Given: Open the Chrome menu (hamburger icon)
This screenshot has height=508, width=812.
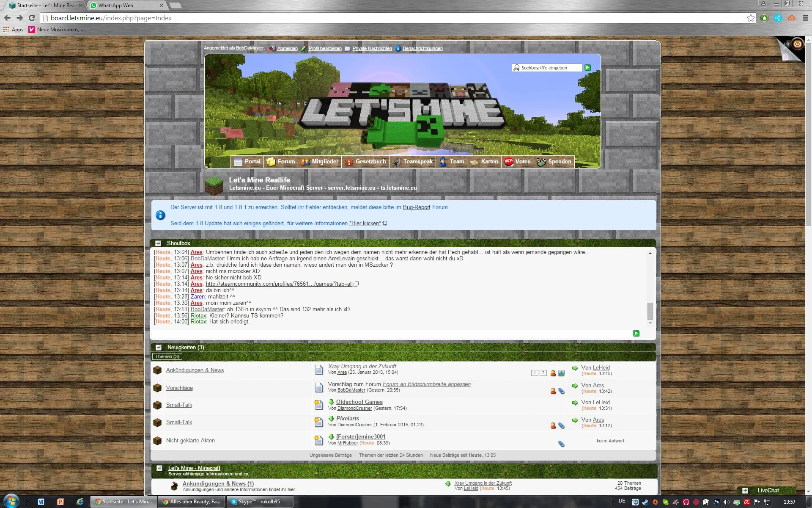Looking at the screenshot, I should (805, 18).
